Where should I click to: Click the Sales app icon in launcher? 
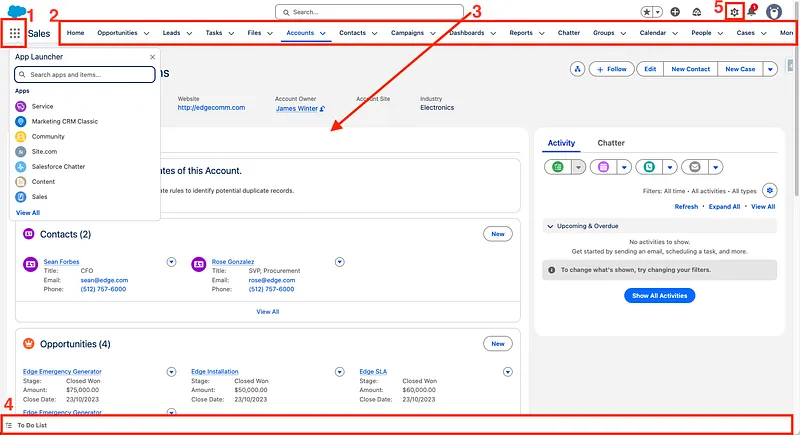pyautogui.click(x=20, y=197)
